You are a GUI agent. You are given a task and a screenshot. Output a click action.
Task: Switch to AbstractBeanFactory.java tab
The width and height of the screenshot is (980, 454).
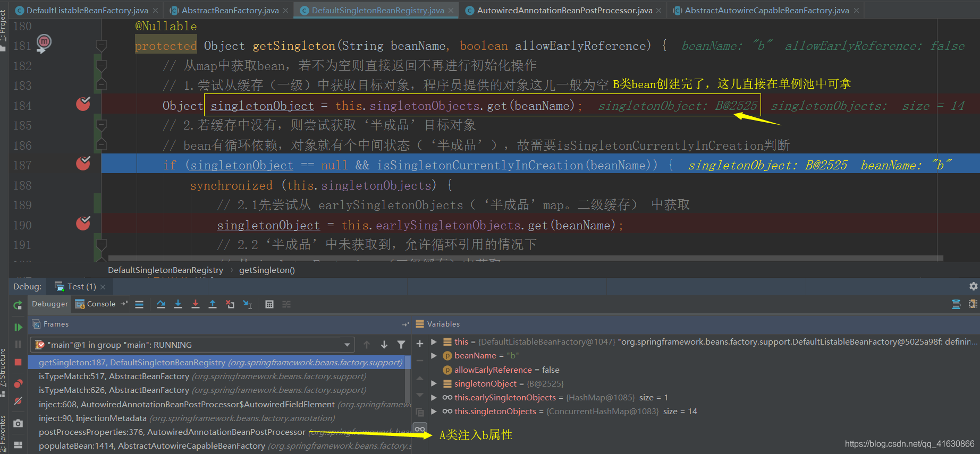click(230, 10)
